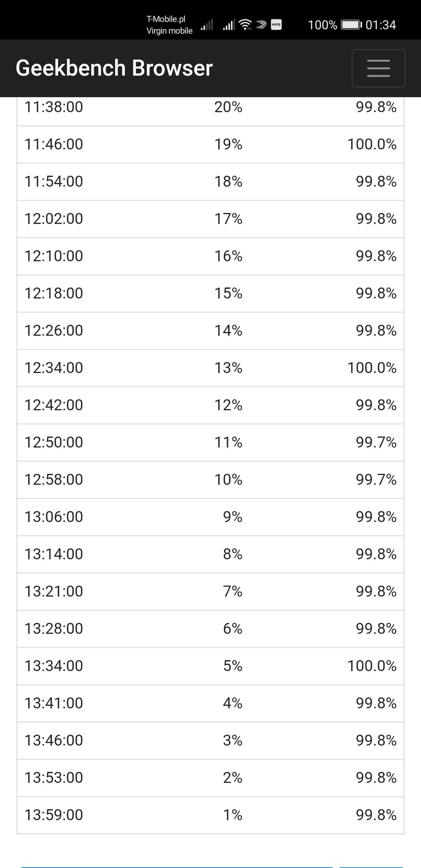Click the 13% battery level cell
The height and width of the screenshot is (868, 421).
pyautogui.click(x=228, y=368)
